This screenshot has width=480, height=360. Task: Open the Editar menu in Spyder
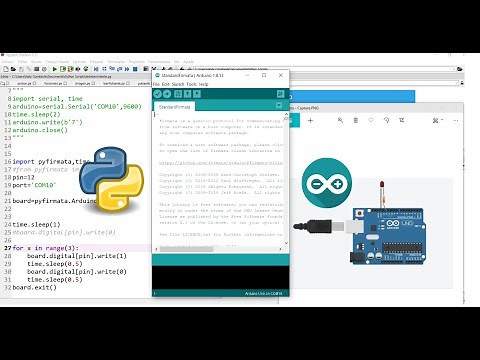tap(22, 62)
